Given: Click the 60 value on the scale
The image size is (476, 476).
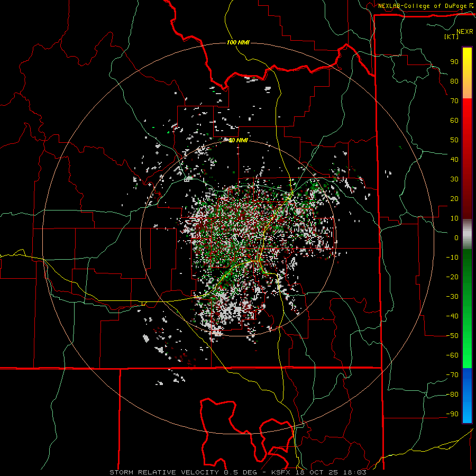Looking at the screenshot, I should click(x=454, y=120).
